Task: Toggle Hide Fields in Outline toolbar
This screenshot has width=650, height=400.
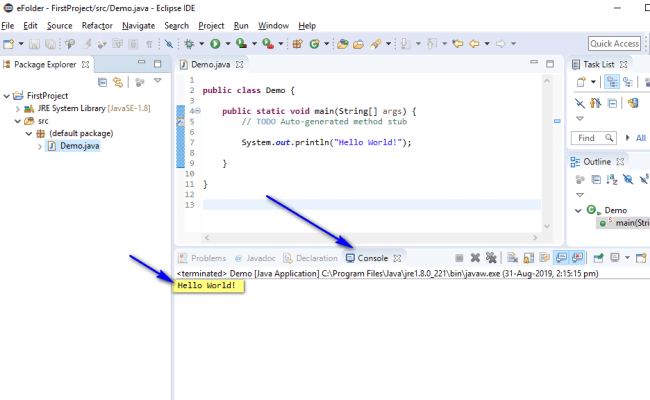Action: point(628,179)
